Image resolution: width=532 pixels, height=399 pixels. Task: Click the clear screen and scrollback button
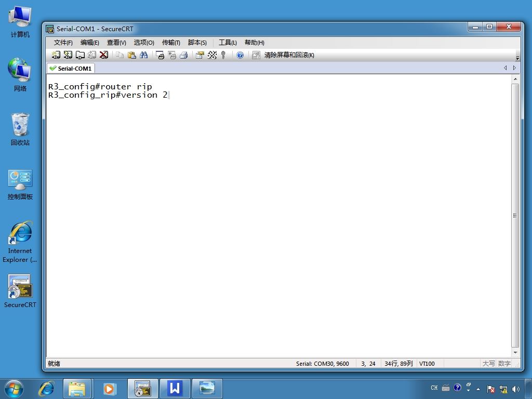click(283, 55)
